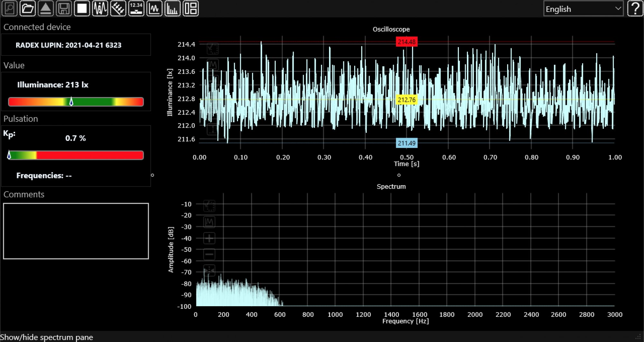
Task: Click inside the Comments text box
Action: (76, 231)
